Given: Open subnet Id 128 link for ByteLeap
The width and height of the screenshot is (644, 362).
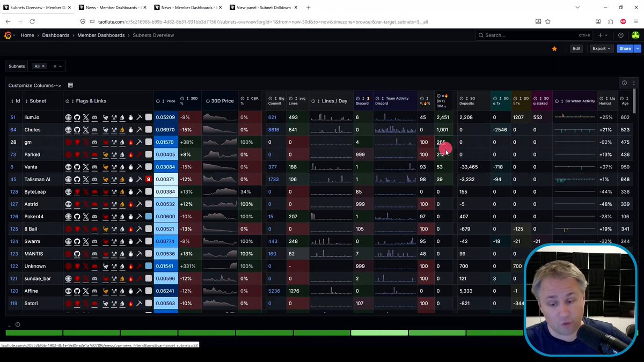Looking at the screenshot, I should (x=14, y=192).
